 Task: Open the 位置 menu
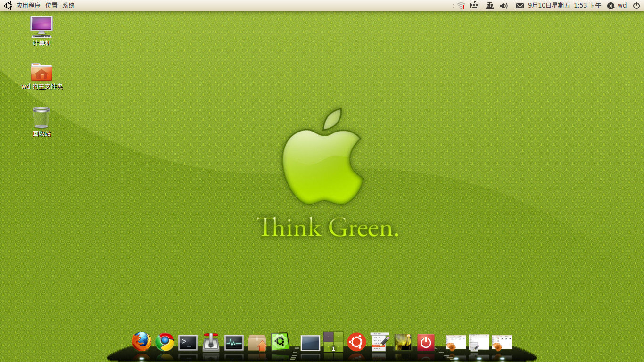point(51,6)
